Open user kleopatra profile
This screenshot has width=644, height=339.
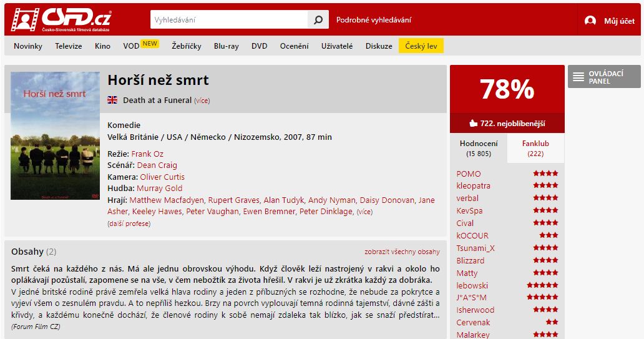tap(473, 185)
